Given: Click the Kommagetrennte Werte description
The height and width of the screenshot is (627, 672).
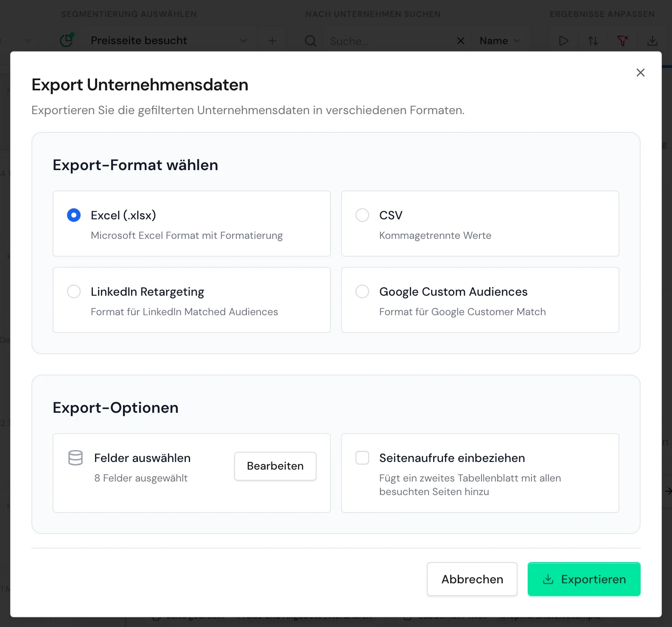Looking at the screenshot, I should click(435, 235).
